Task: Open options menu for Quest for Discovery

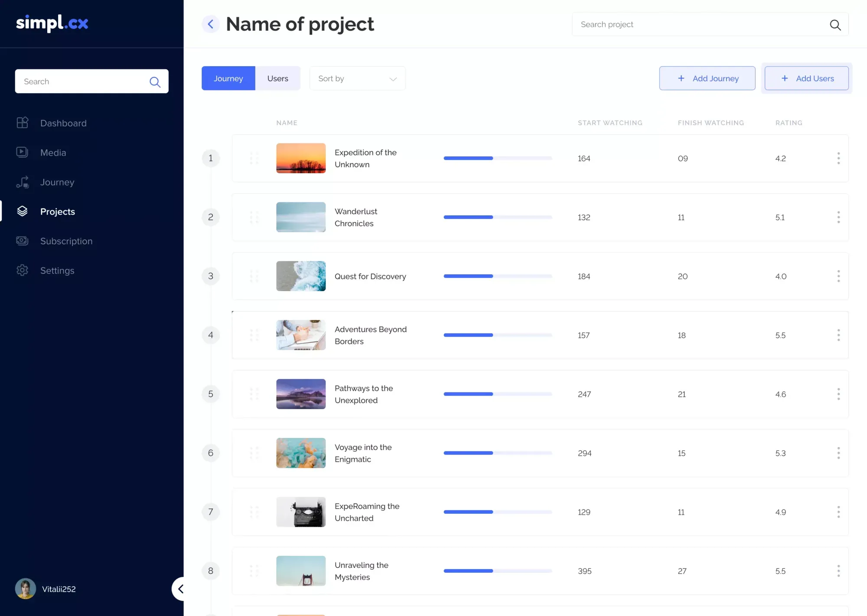Action: coord(838,276)
